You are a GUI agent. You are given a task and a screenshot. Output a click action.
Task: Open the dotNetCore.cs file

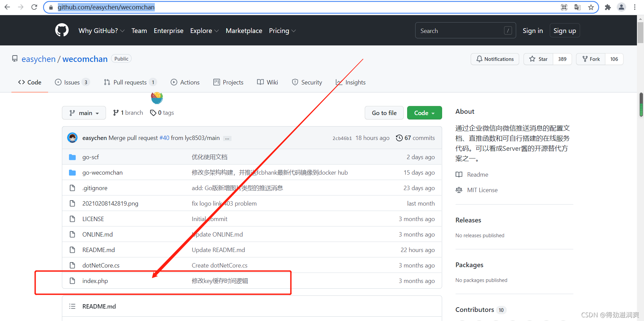101,265
